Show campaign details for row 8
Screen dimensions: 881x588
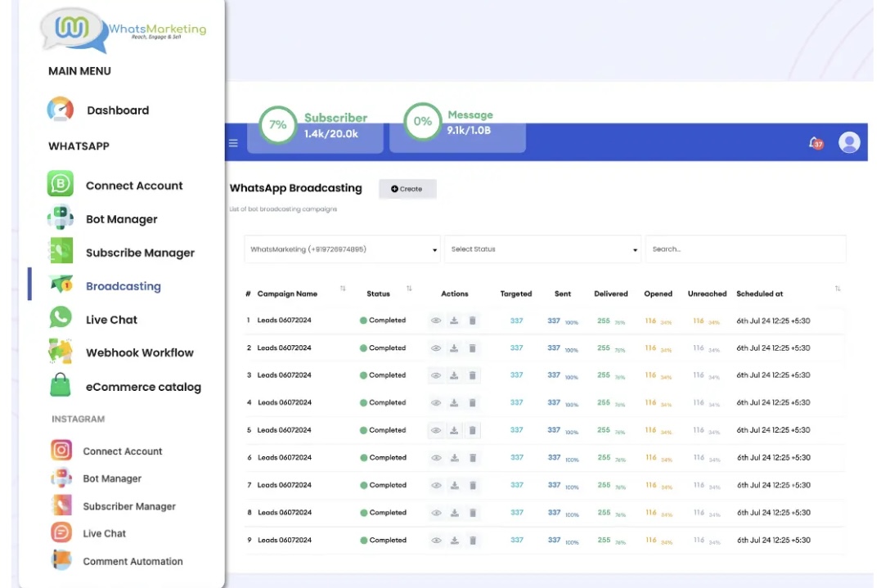(436, 513)
